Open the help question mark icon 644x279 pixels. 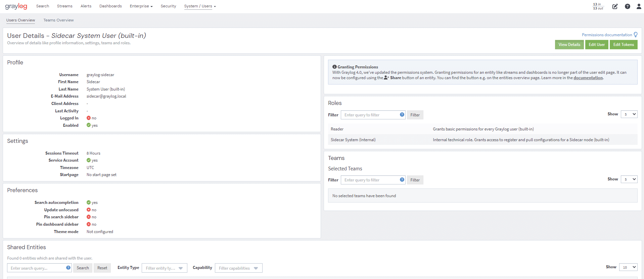627,6
